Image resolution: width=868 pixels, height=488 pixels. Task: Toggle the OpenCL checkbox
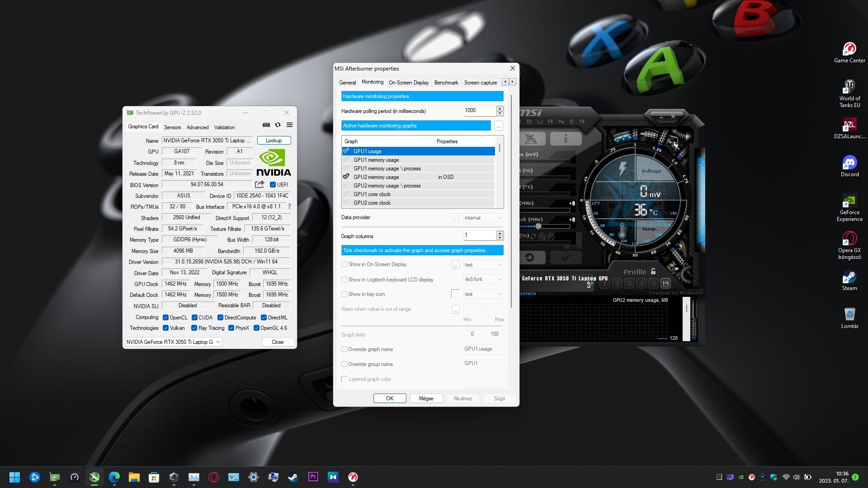165,318
